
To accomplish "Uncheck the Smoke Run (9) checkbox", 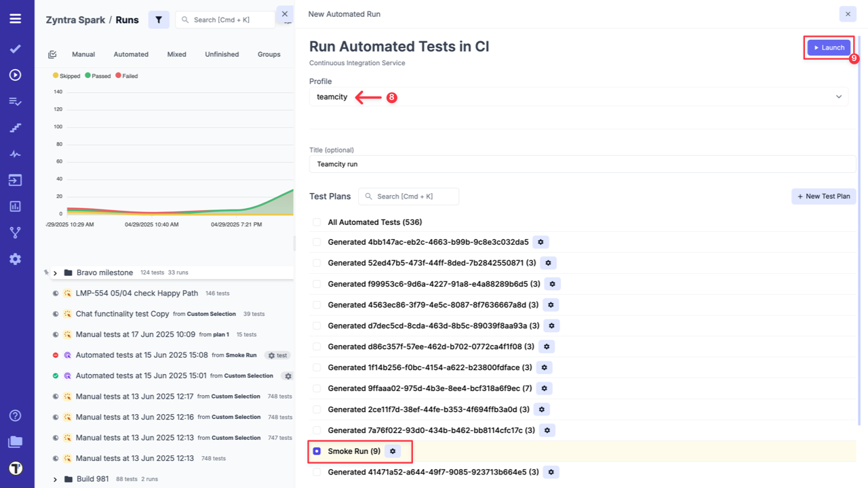I will point(317,451).
